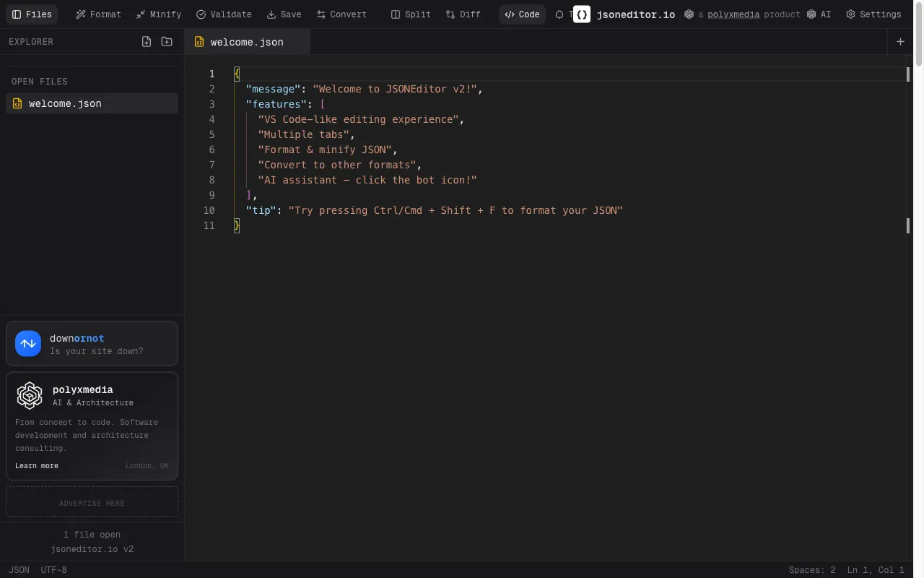
Task: Click the 'Ln 1, Col 1' cursor position
Action: point(876,570)
